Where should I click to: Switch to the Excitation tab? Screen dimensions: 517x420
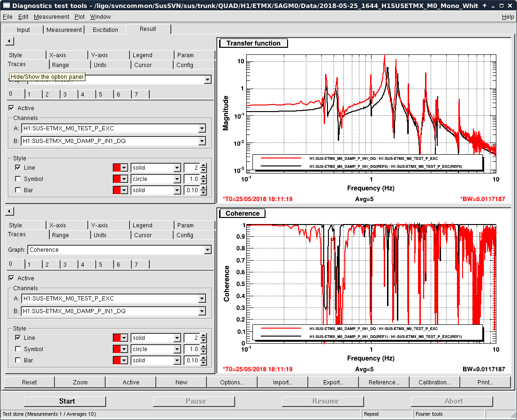click(106, 30)
